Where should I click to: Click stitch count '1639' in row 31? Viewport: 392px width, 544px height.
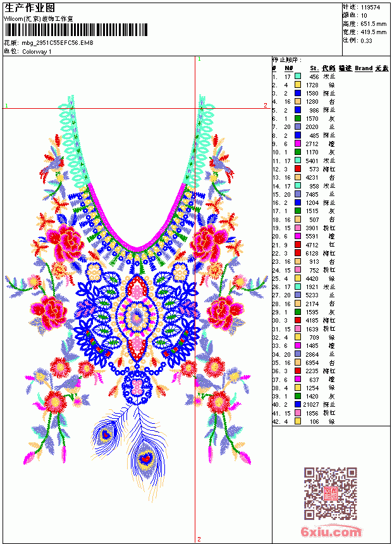(x=312, y=329)
